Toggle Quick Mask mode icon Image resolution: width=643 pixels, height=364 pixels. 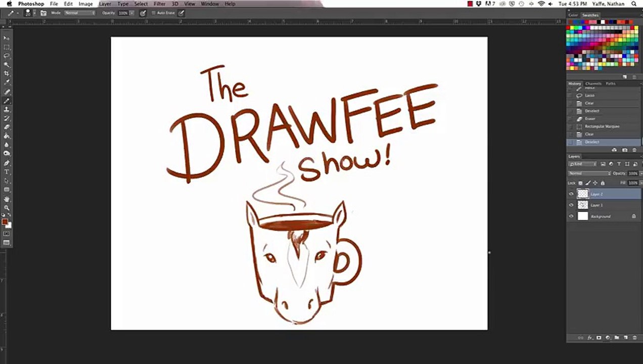click(x=7, y=234)
